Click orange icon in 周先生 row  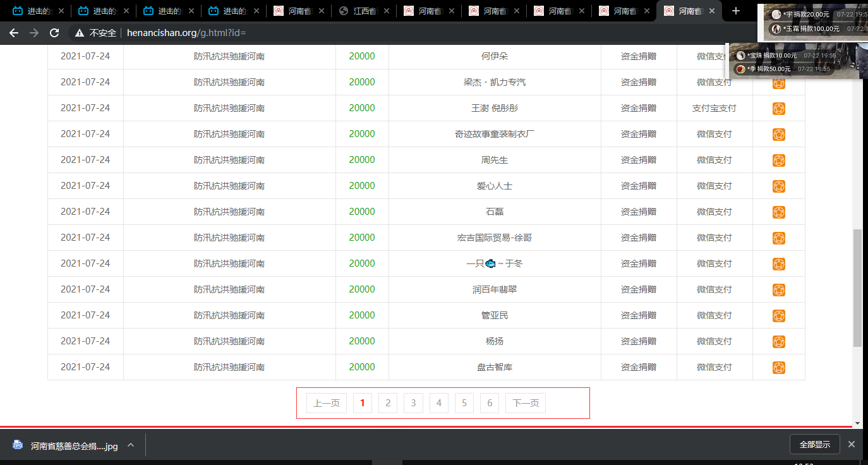click(779, 160)
